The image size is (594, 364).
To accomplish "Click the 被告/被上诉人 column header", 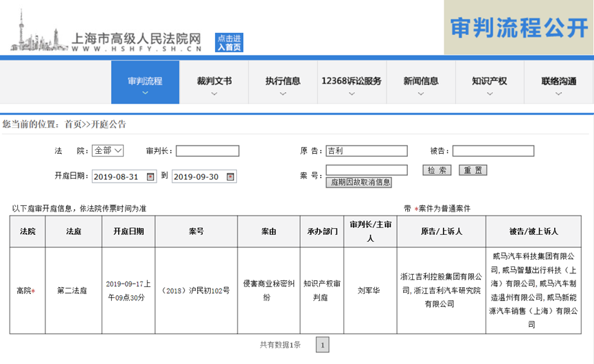I will [x=534, y=231].
